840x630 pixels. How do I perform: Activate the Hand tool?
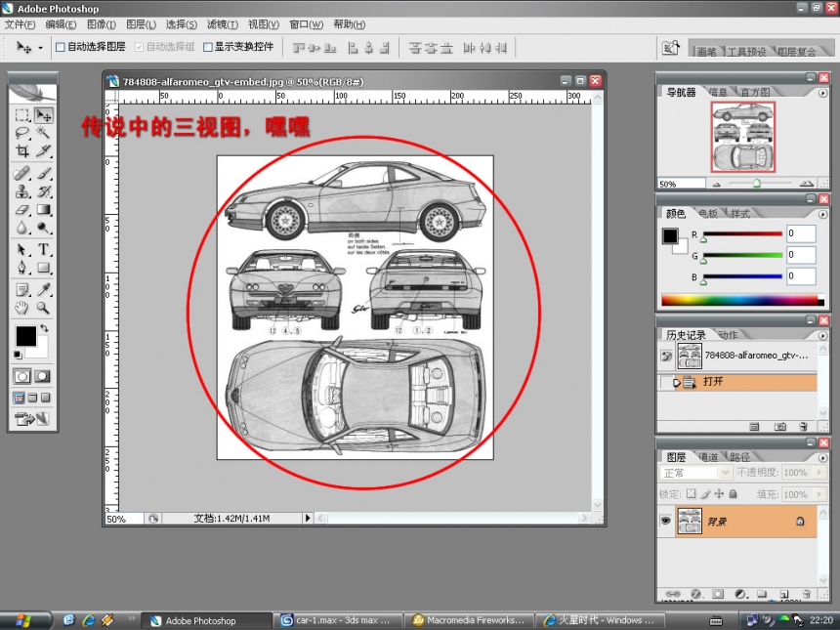click(21, 308)
